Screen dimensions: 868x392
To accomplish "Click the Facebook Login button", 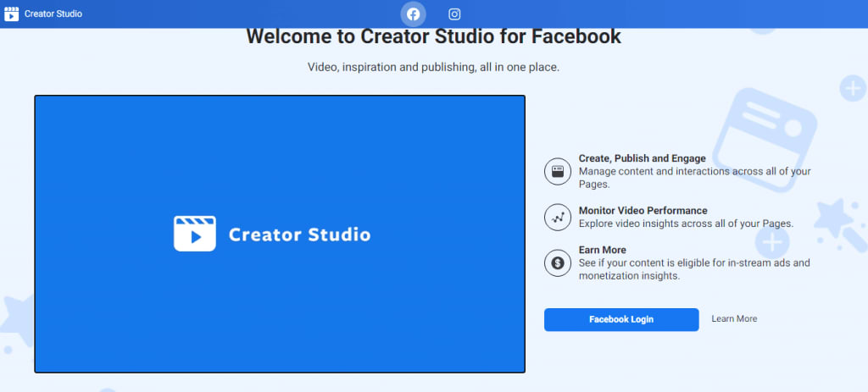I will (x=621, y=319).
